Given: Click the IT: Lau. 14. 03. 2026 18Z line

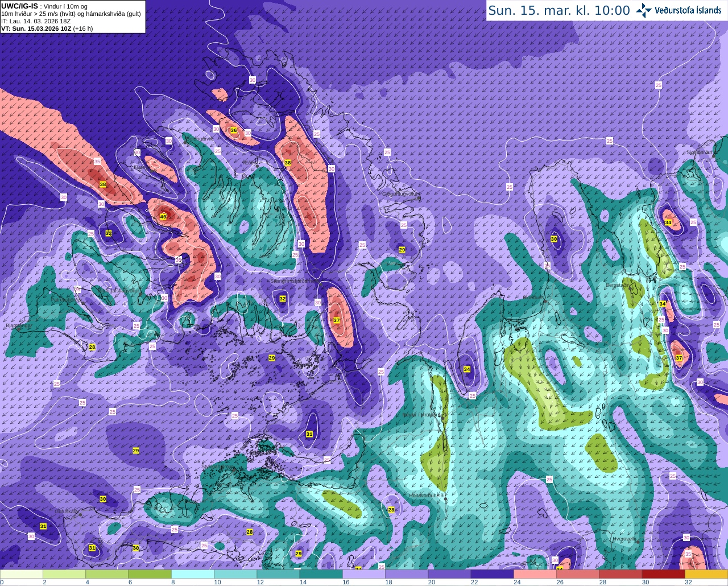Looking at the screenshot, I should click(x=36, y=21).
